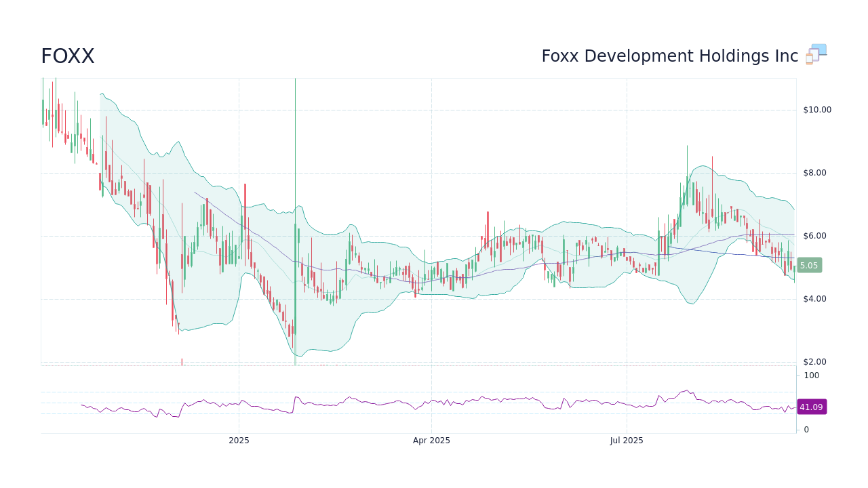Click the devices icon beside company name
Screen dimensions: 868x488
[x=816, y=54]
